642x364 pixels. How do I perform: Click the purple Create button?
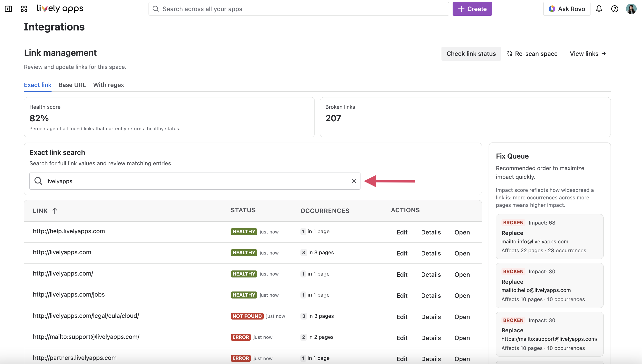coord(472,8)
